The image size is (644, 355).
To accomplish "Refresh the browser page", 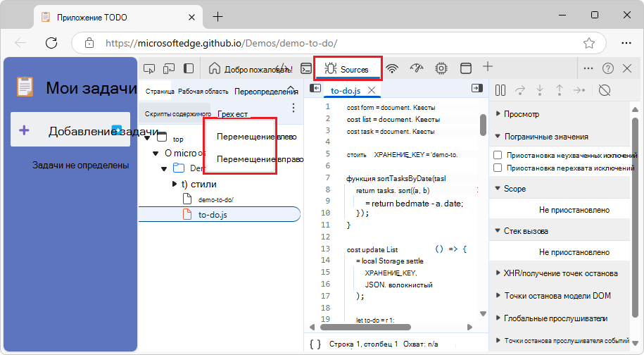I will [51, 43].
